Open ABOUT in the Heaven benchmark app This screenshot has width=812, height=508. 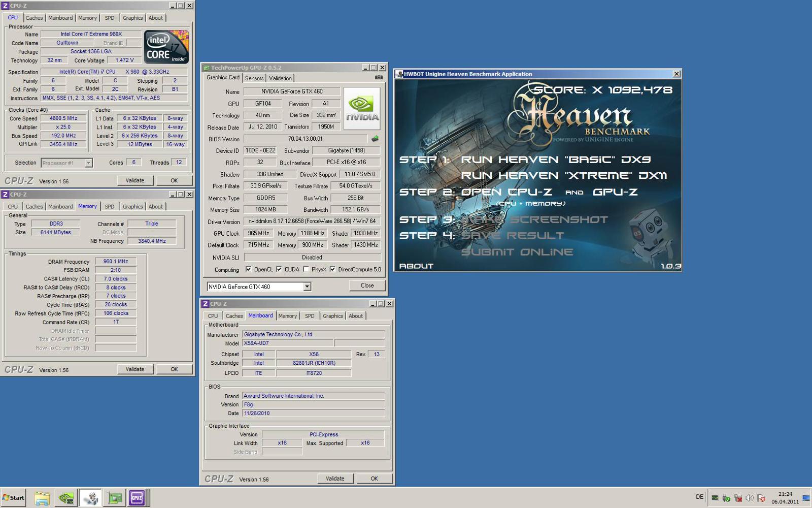tap(416, 266)
